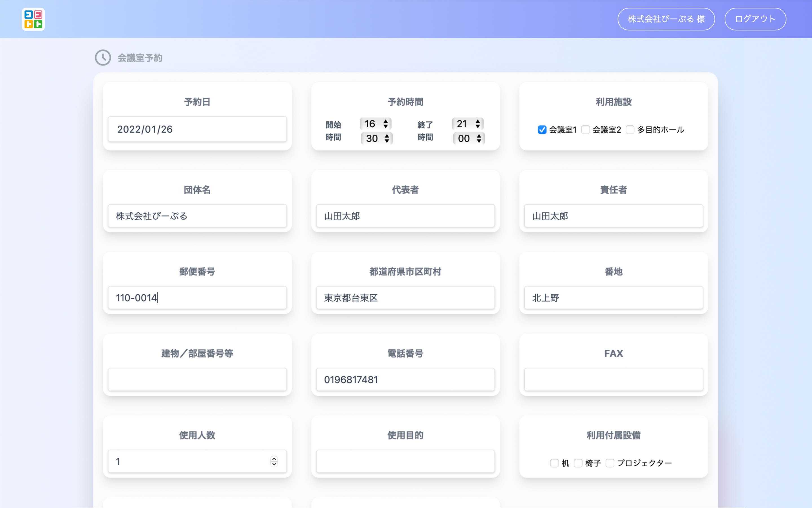Check the 多目的ホール checkbox
This screenshot has width=812, height=508.
coord(630,130)
